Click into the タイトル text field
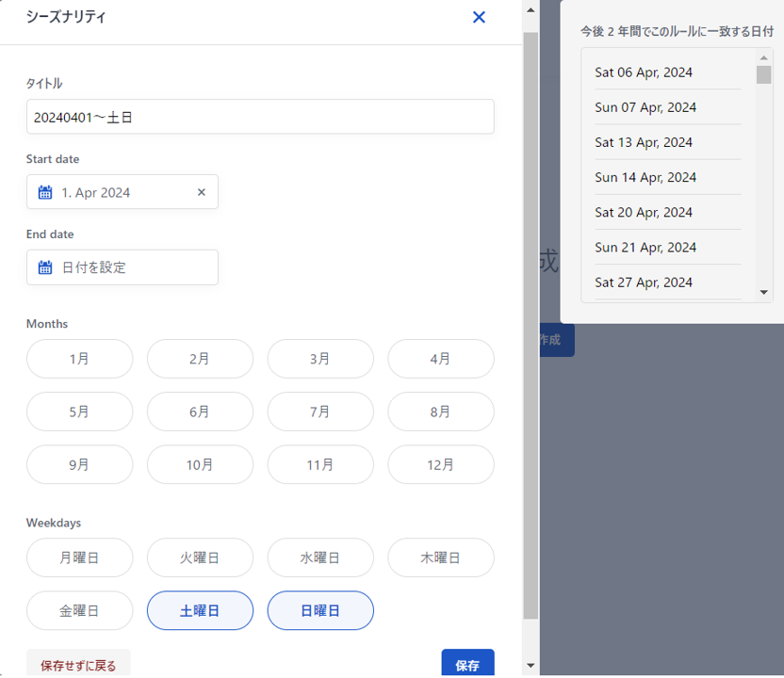 click(x=260, y=117)
